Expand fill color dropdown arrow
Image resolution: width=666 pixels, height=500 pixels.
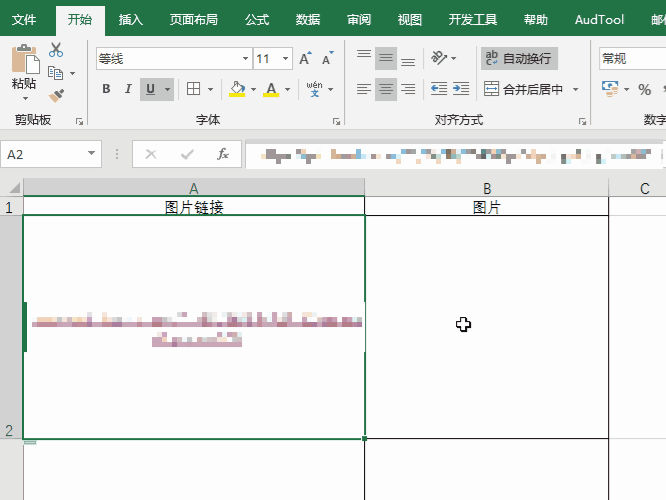pos(253,89)
